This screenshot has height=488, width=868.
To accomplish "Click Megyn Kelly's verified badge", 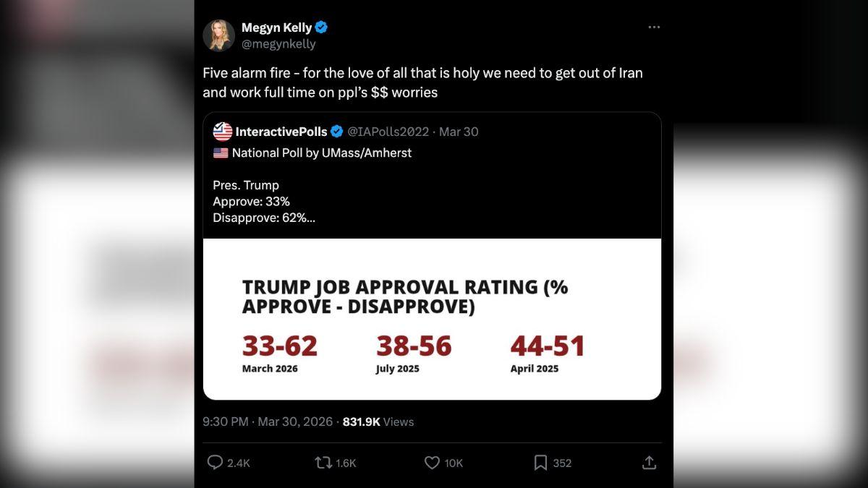I will [320, 27].
